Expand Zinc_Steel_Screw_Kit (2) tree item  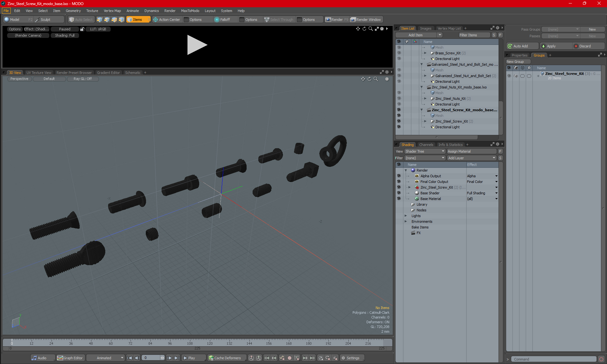click(x=425, y=121)
